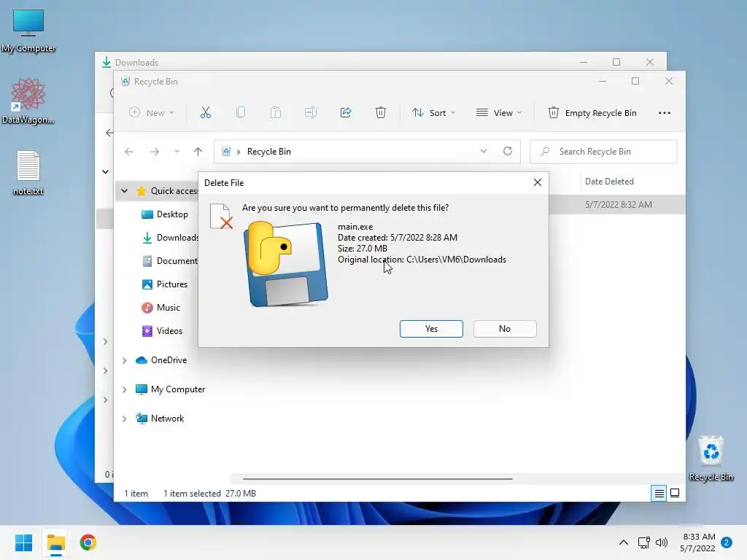Screen dimensions: 747x560
Task: Launch Google Chrome from the taskbar
Action: point(88,542)
